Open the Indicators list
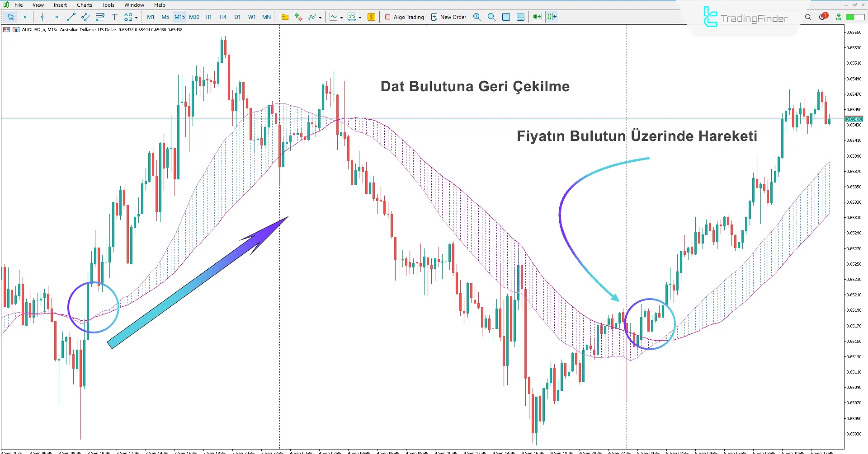The height and width of the screenshot is (454, 868). coord(312,17)
